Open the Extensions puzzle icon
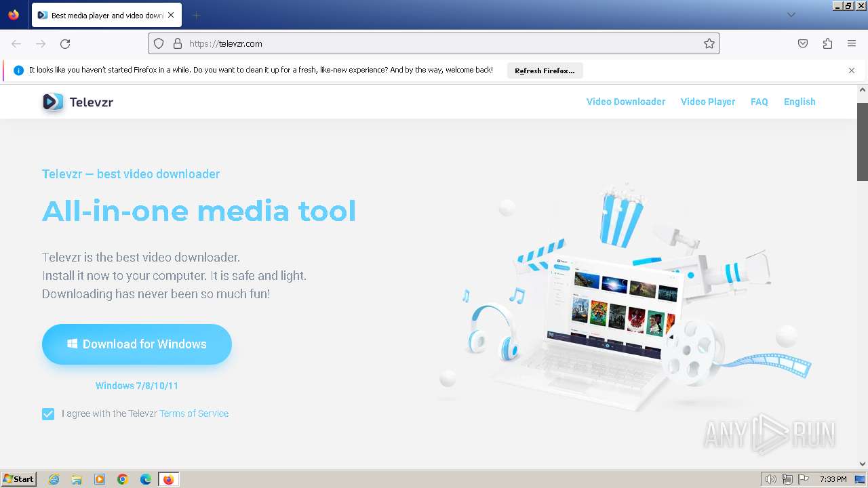The height and width of the screenshot is (488, 868). click(827, 43)
